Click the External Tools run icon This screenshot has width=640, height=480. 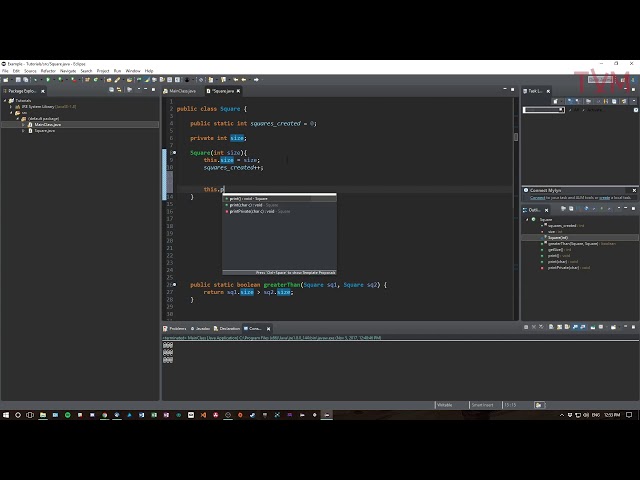point(74,80)
